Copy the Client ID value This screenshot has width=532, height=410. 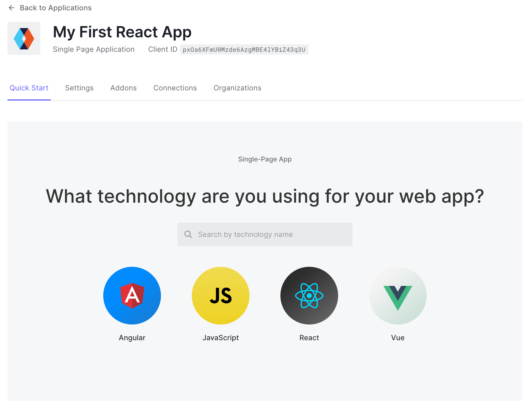click(x=244, y=49)
